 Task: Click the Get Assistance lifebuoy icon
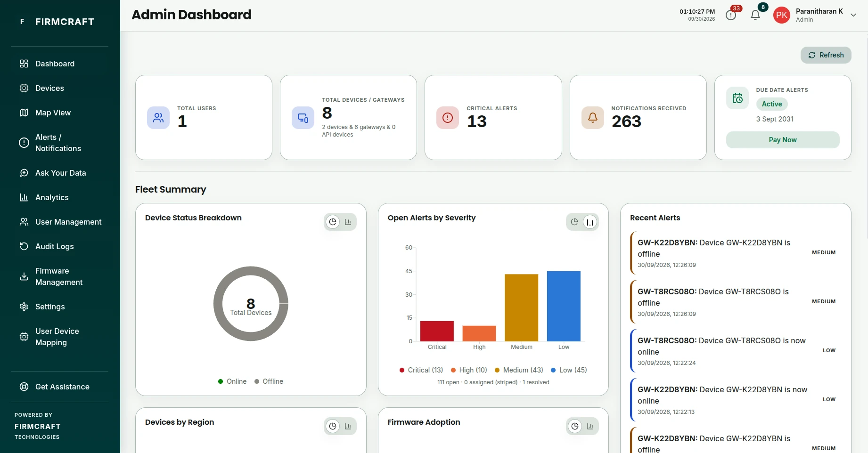click(24, 387)
